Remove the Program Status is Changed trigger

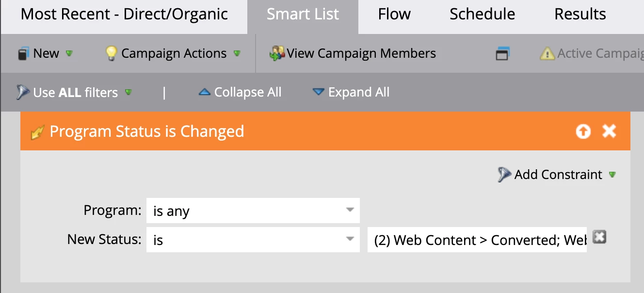609,131
